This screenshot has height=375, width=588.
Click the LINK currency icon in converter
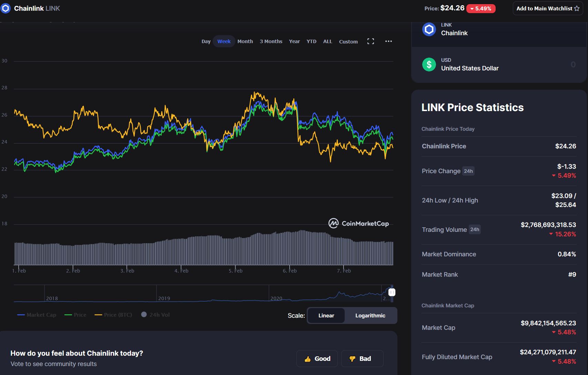[x=429, y=30]
